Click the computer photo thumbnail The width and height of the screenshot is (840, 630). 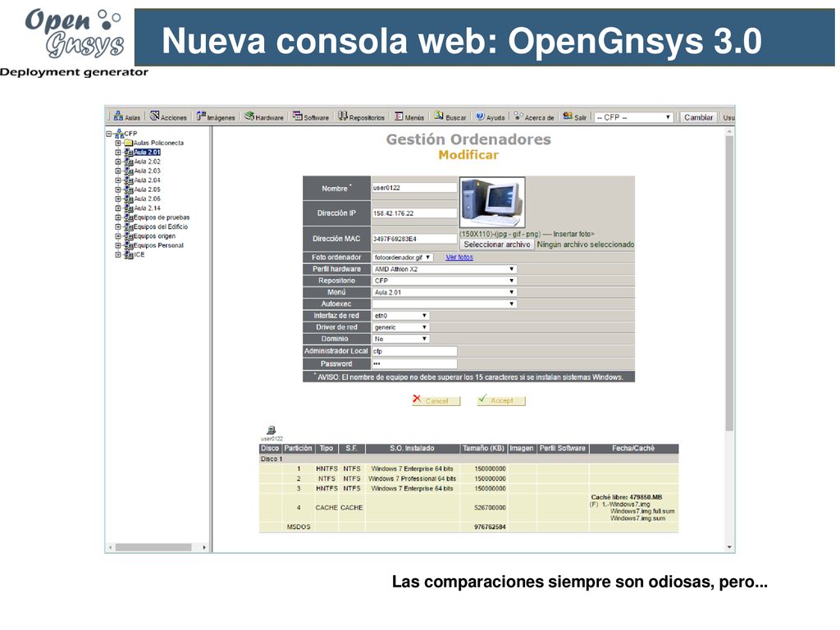click(492, 203)
